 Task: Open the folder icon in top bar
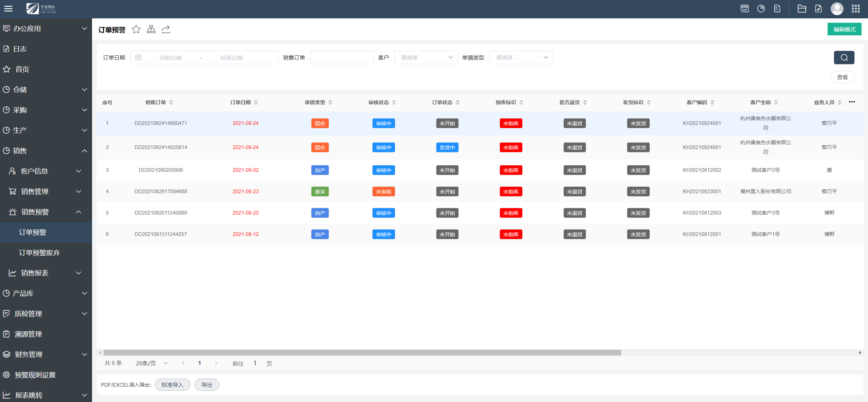[802, 9]
